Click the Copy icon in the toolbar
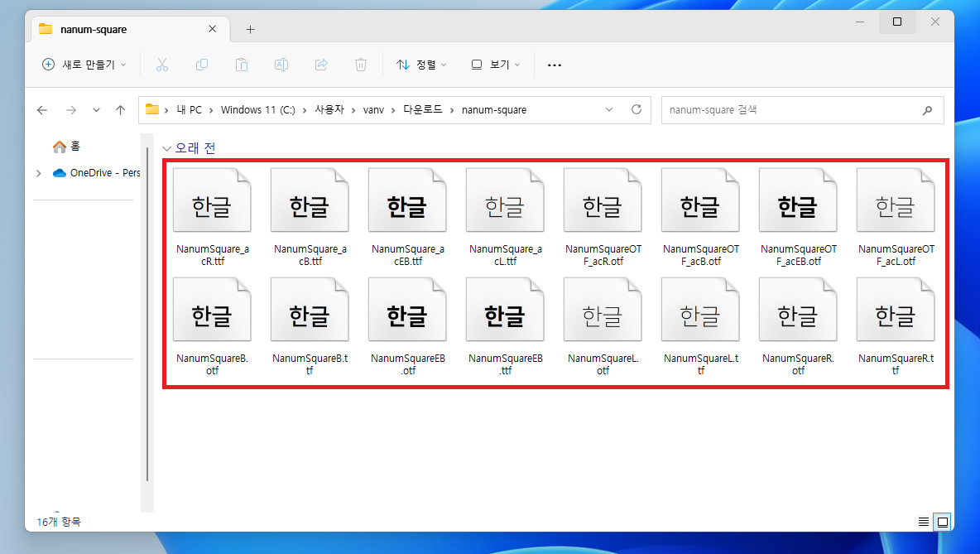The width and height of the screenshot is (980, 554). pos(202,65)
